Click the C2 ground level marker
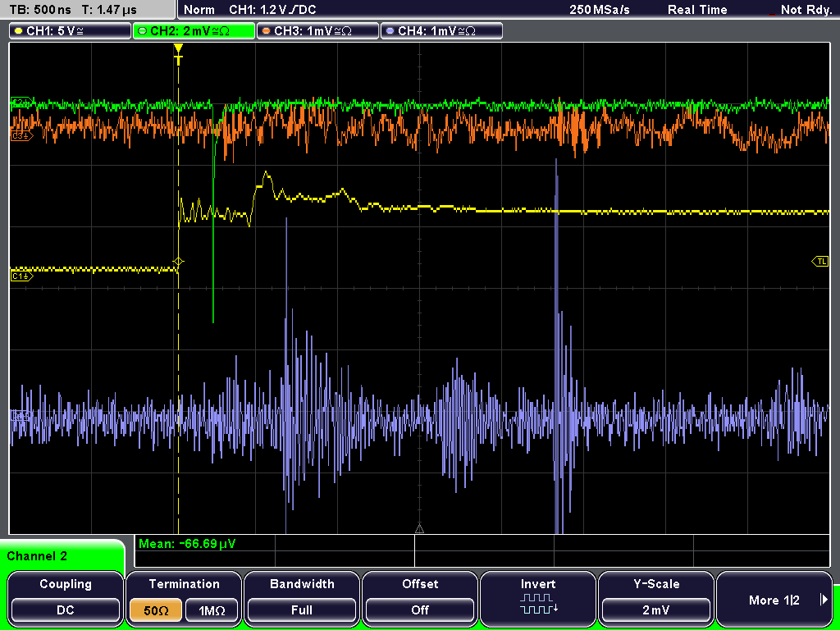 [x=21, y=103]
